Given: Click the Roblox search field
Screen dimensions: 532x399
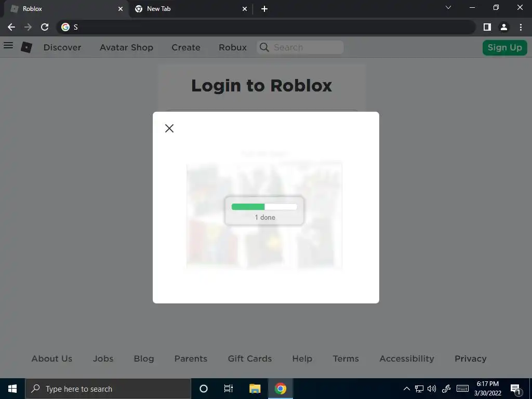Looking at the screenshot, I should point(300,47).
